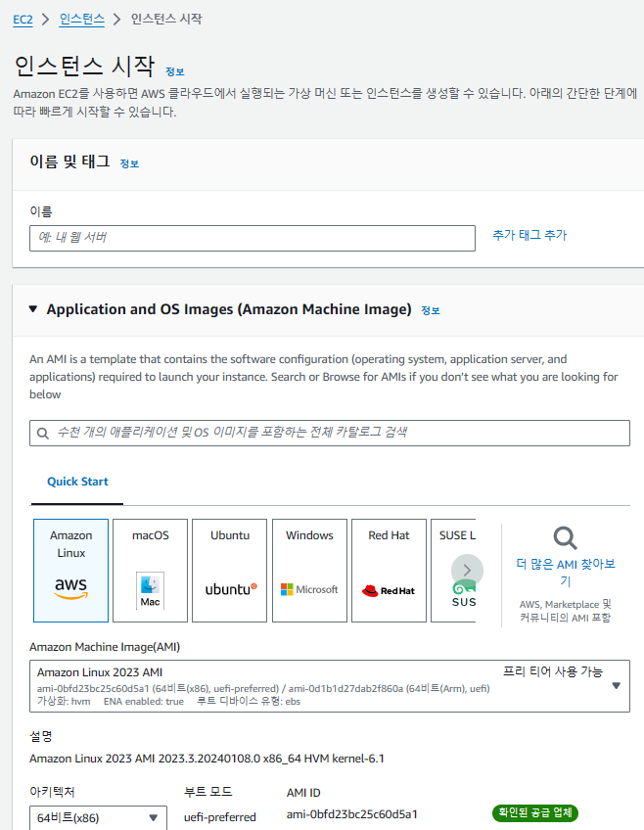Select the SUSE Linux AMI tile
The image size is (644, 830).
tap(453, 571)
